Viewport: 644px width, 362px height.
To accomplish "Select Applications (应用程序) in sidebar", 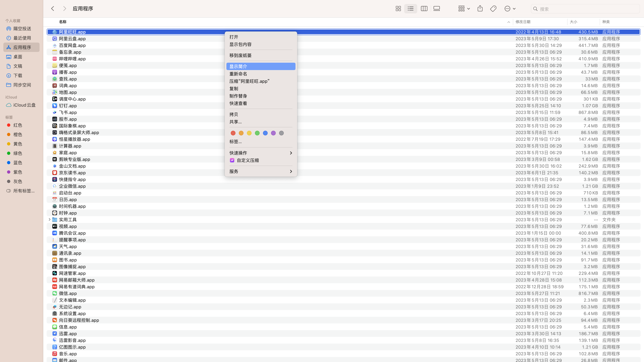I will pos(21,47).
